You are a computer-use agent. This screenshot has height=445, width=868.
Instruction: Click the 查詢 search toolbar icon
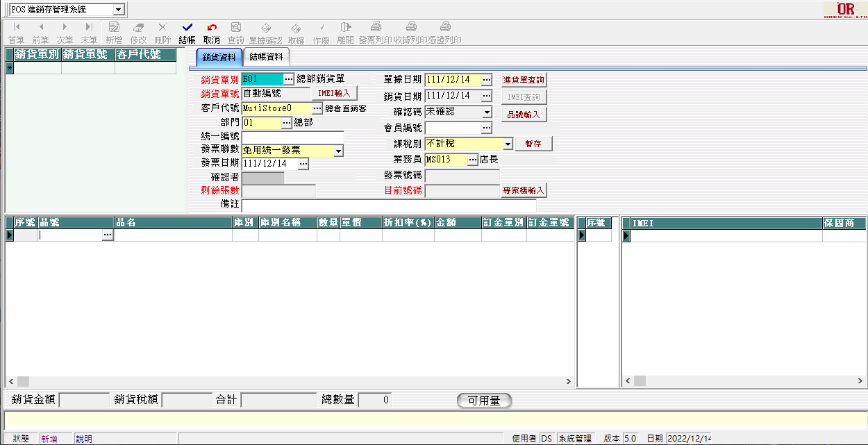click(x=236, y=28)
